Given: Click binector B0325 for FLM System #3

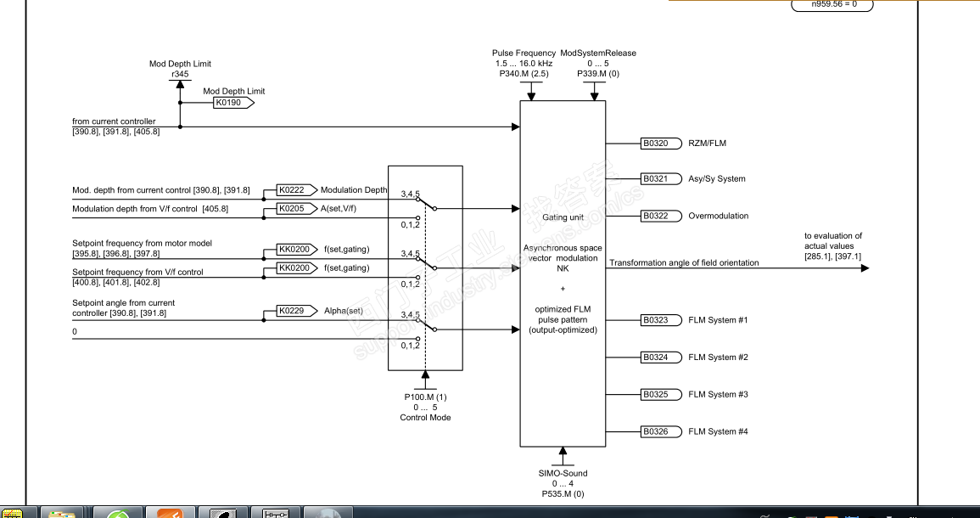Looking at the screenshot, I should pyautogui.click(x=659, y=395).
